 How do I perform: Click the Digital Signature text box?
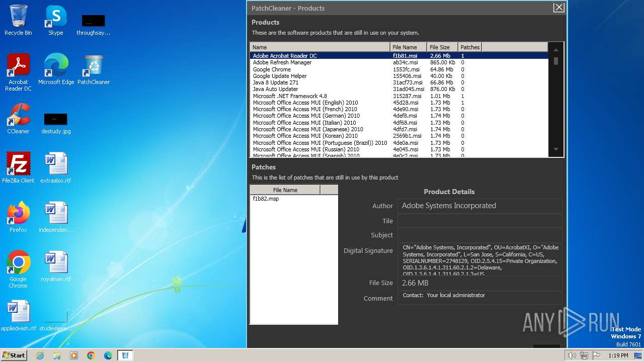[x=480, y=259]
